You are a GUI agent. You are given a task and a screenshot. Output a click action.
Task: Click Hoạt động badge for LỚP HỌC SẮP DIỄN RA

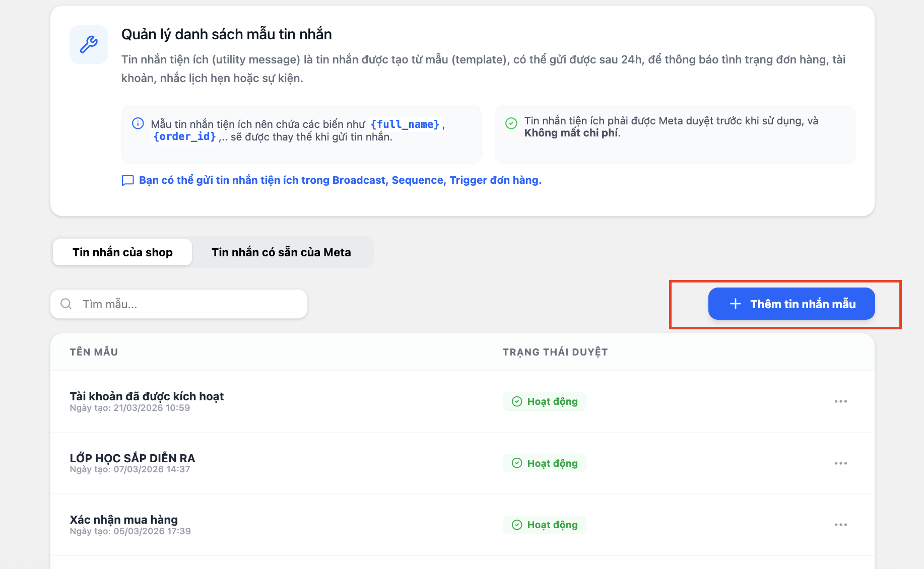pyautogui.click(x=545, y=463)
